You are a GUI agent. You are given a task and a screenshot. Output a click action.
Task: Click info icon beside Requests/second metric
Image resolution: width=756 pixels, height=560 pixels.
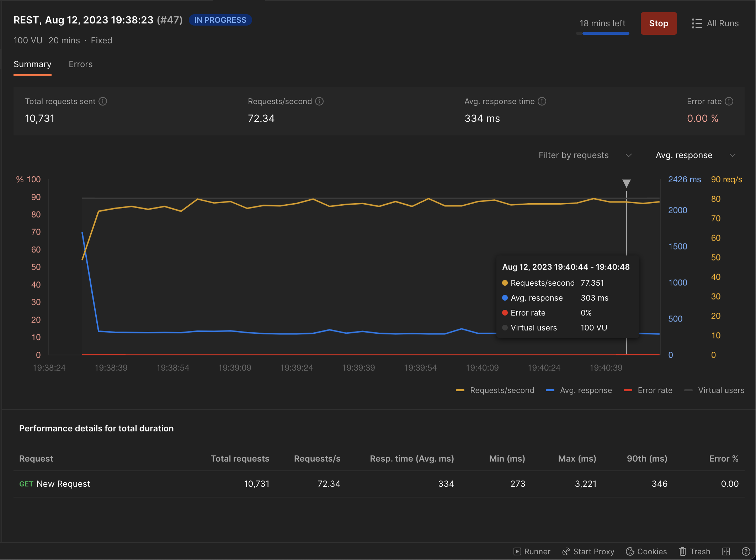319,101
